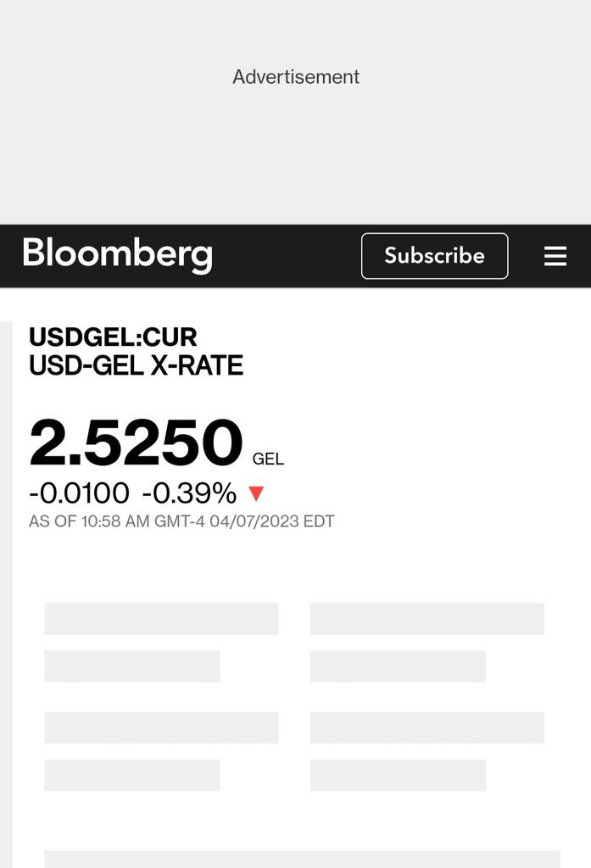Click the -0.0100 change value
591x868 pixels.
coord(79,492)
